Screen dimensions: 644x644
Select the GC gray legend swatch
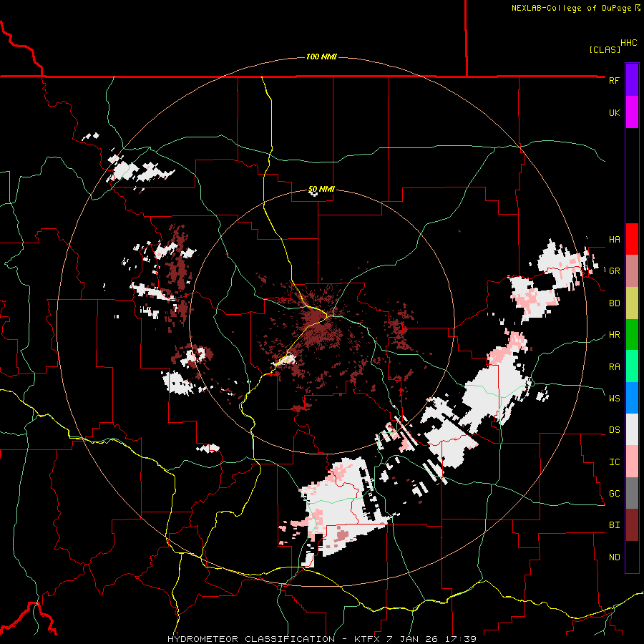pos(632,493)
